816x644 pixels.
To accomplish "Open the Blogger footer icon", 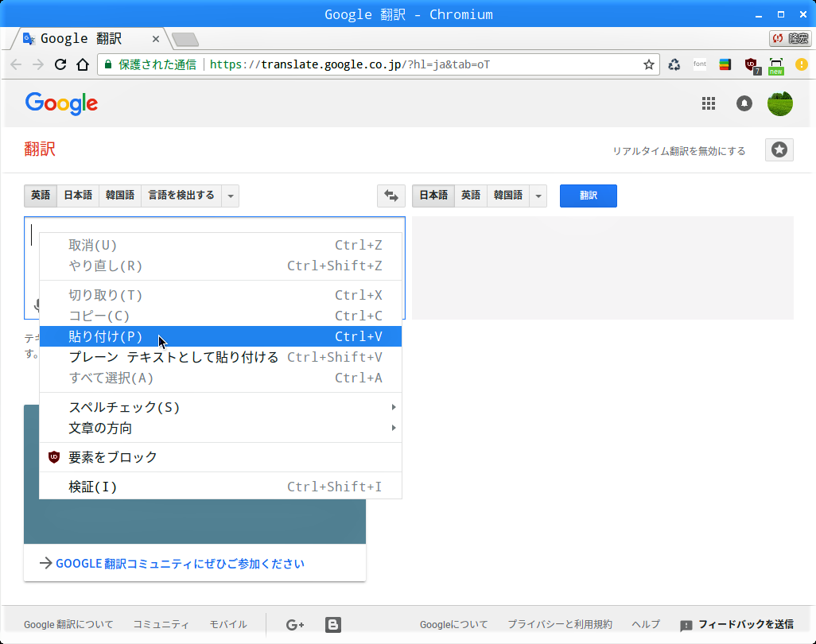I will click(333, 624).
